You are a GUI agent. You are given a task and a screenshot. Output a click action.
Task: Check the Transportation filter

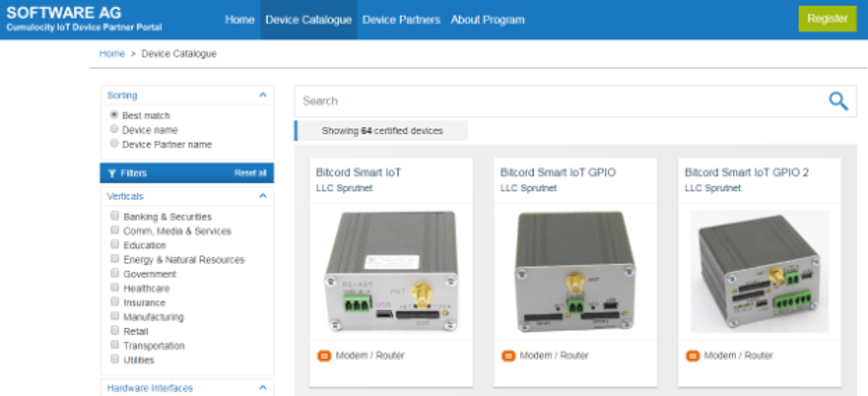coord(115,345)
